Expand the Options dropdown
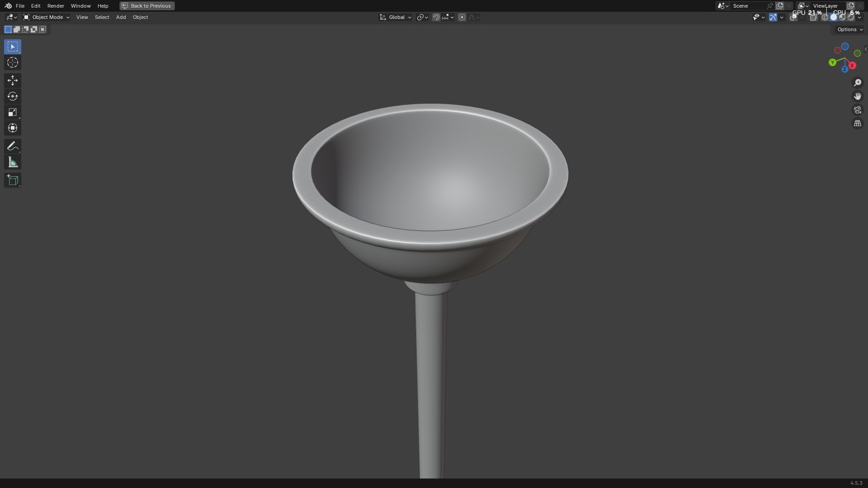The width and height of the screenshot is (868, 488). coord(849,29)
